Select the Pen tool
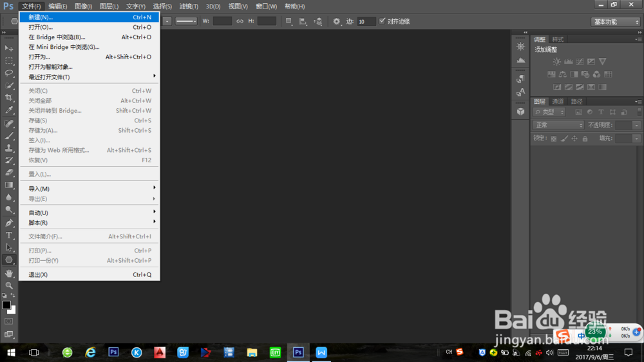Viewport: 644px width, 362px height. [x=8, y=223]
